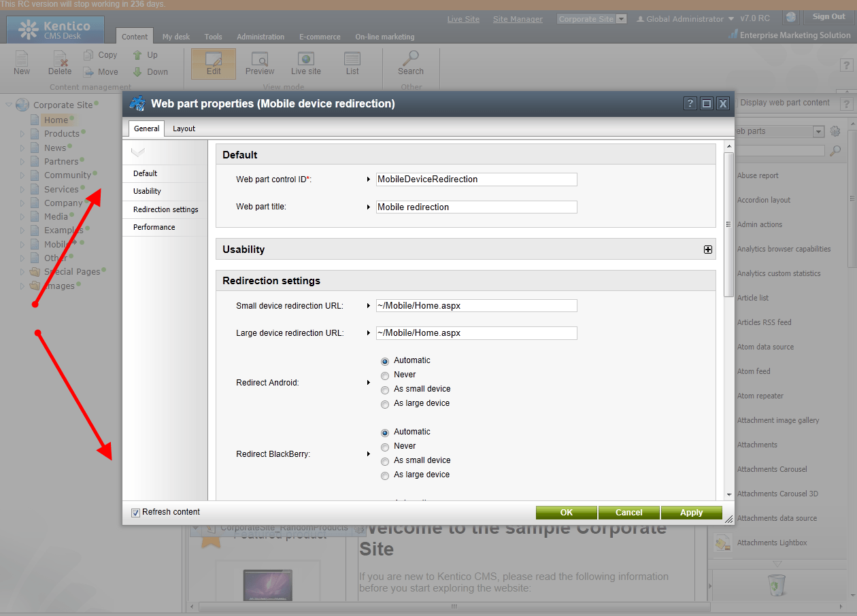Expand the Services tree node
Image resolution: width=857 pixels, height=616 pixels.
tap(22, 189)
